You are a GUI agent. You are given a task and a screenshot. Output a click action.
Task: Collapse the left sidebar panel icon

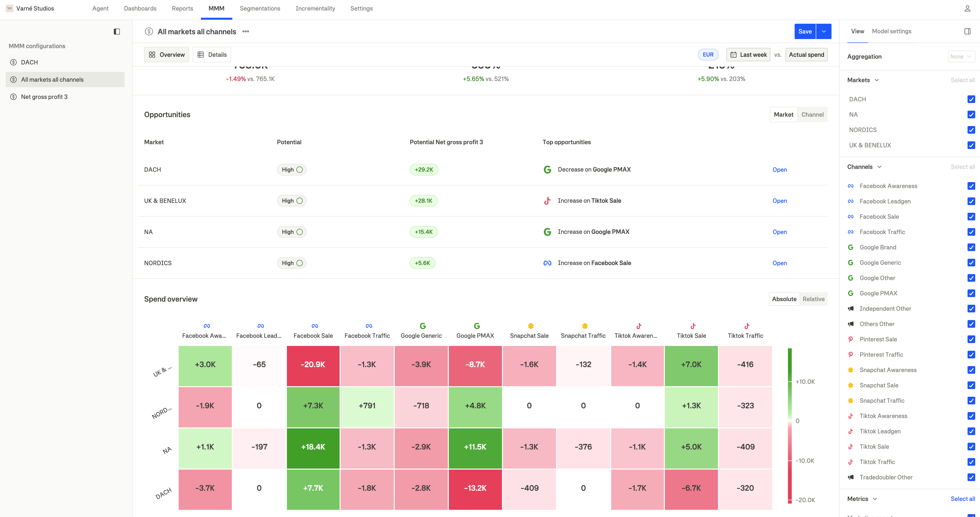[x=117, y=32]
